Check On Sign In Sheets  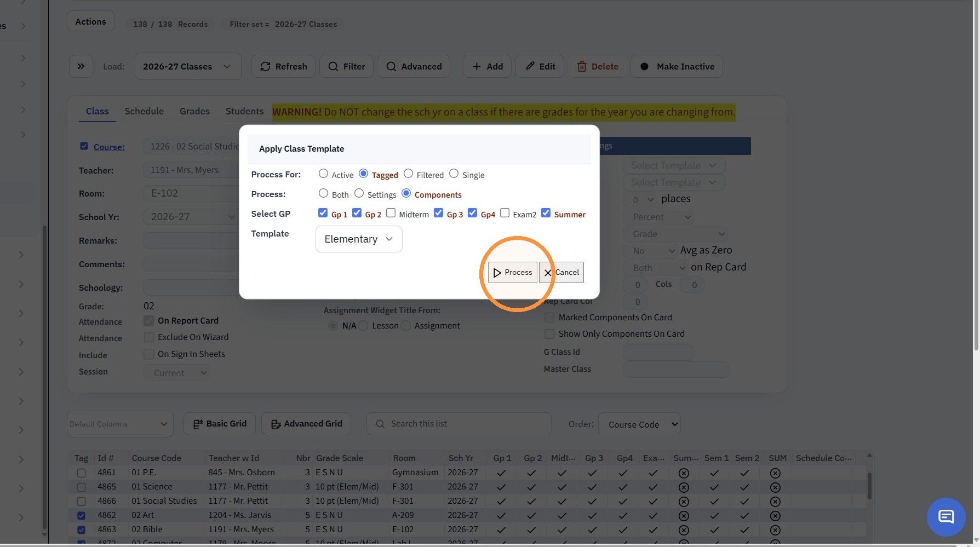(x=148, y=354)
